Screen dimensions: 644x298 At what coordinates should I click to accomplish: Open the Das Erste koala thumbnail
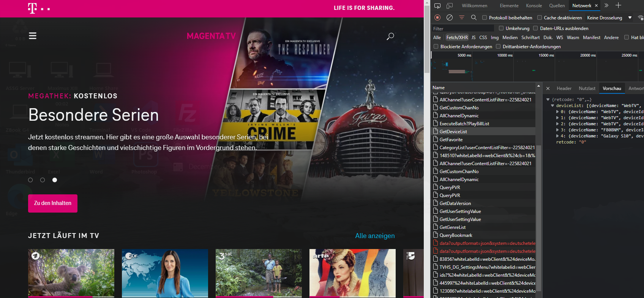[x=71, y=273]
